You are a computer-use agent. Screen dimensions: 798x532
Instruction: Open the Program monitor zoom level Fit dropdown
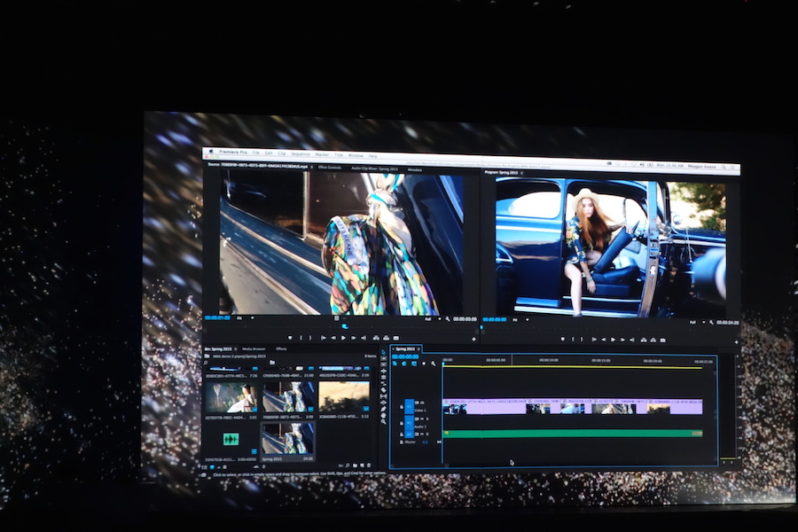[x=521, y=321]
